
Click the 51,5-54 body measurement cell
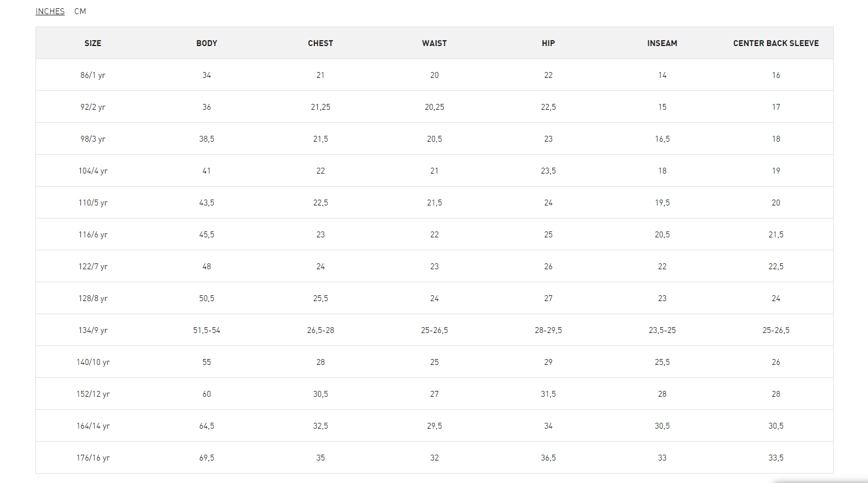click(207, 330)
